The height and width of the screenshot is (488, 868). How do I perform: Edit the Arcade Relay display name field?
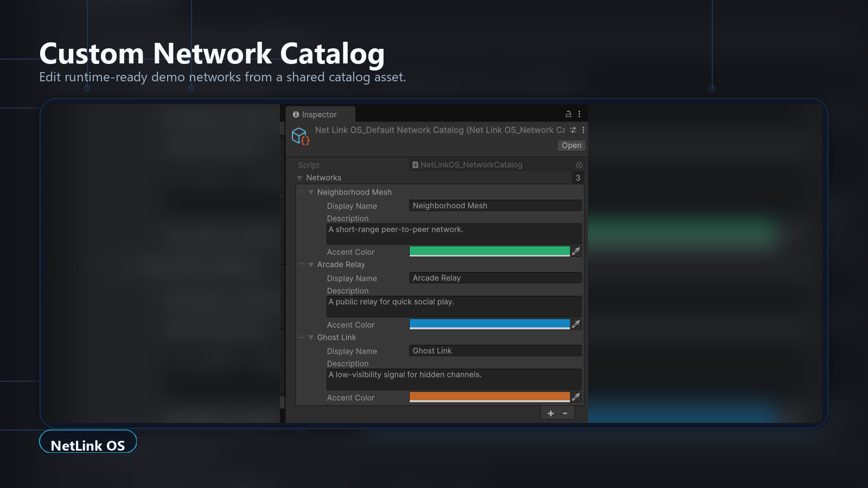495,278
